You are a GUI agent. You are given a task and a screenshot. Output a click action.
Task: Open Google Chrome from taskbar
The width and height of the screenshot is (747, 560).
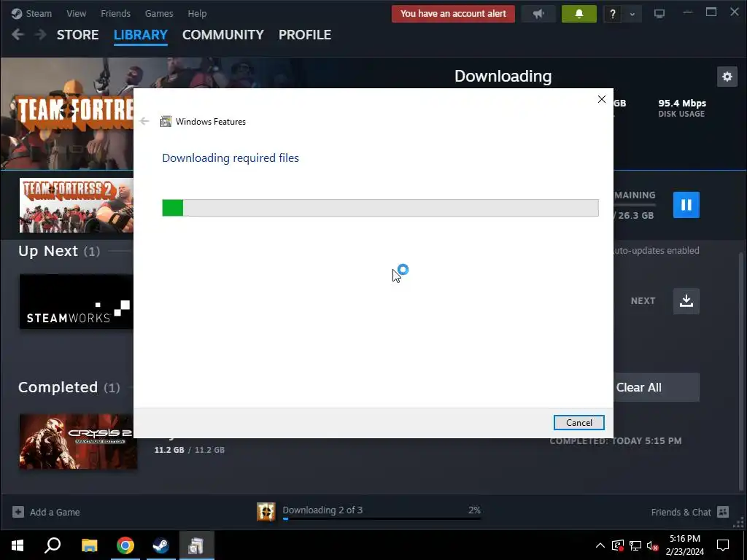[125, 545]
